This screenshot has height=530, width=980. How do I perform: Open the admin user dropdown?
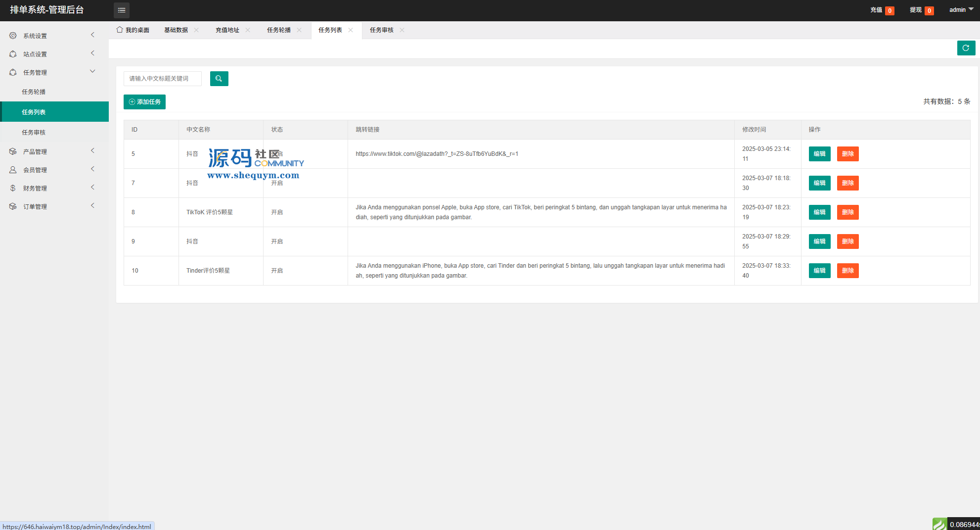pyautogui.click(x=961, y=10)
